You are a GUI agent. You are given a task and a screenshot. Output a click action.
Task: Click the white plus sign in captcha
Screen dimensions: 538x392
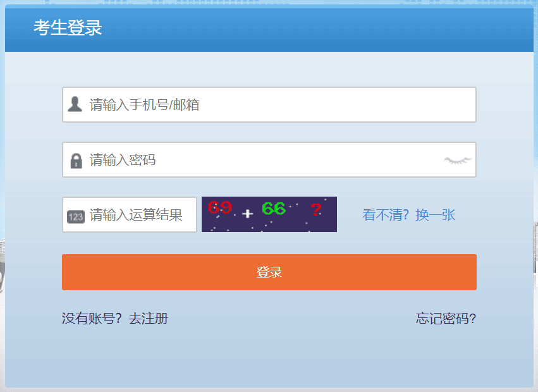click(x=247, y=214)
